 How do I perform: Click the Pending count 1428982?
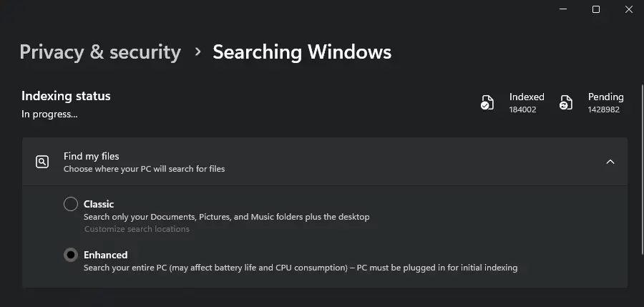(603, 109)
